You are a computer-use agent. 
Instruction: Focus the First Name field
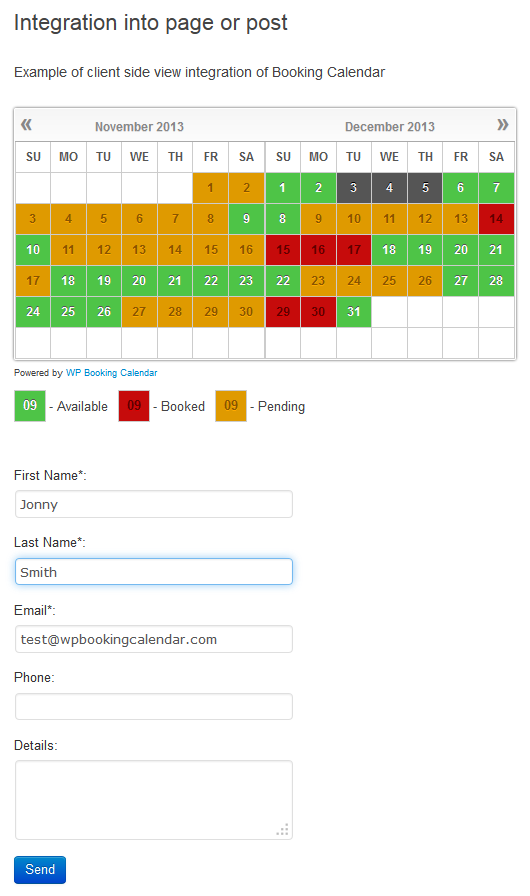[x=154, y=504]
